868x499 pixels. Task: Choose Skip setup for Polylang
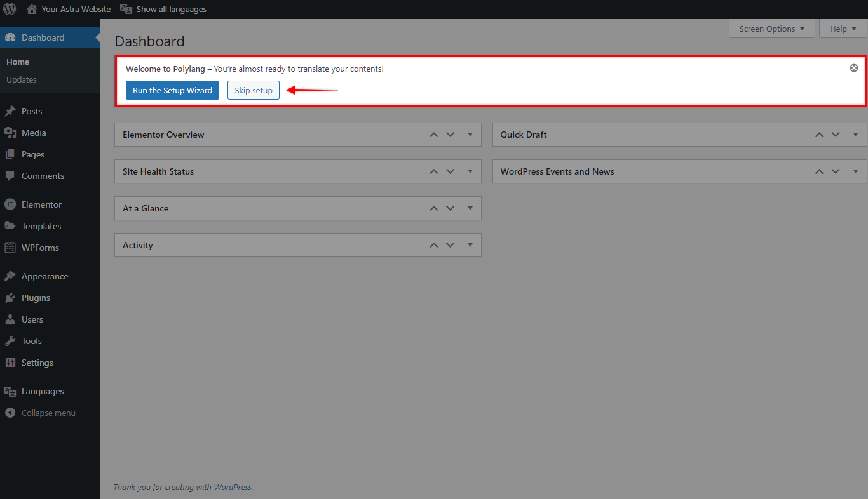click(253, 90)
